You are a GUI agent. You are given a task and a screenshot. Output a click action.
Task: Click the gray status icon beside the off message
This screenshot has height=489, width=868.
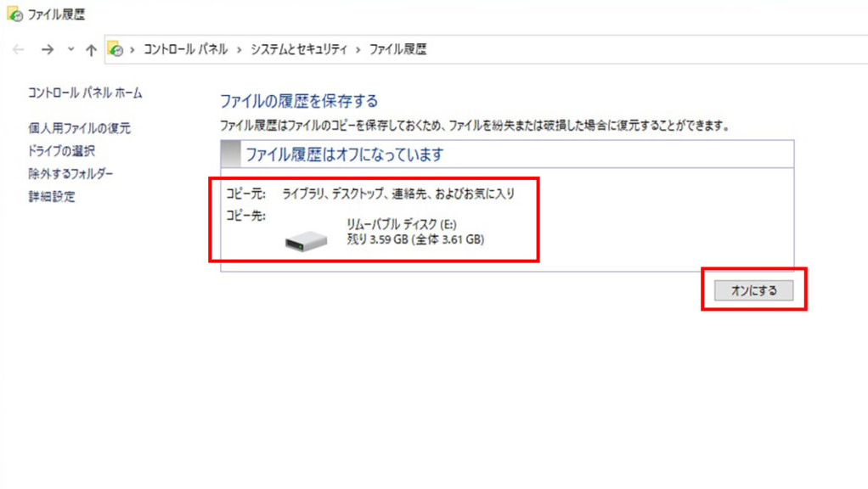coord(231,154)
